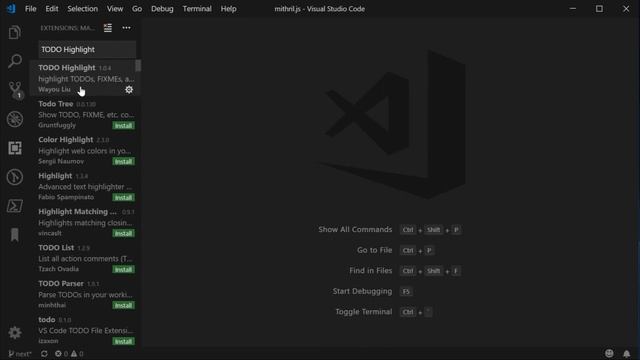The width and height of the screenshot is (640, 360).
Task: Click the extensions list scrollbar thumb
Action: [138, 65]
